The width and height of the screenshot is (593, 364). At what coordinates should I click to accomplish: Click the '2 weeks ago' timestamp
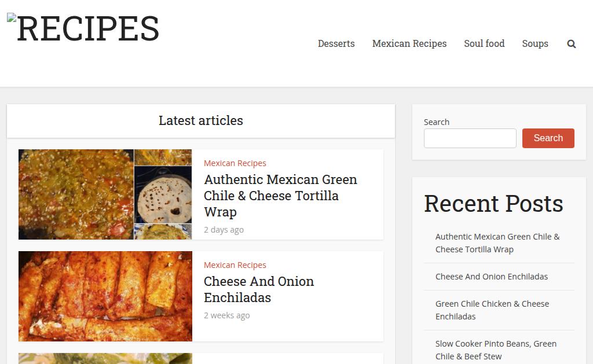[227, 315]
